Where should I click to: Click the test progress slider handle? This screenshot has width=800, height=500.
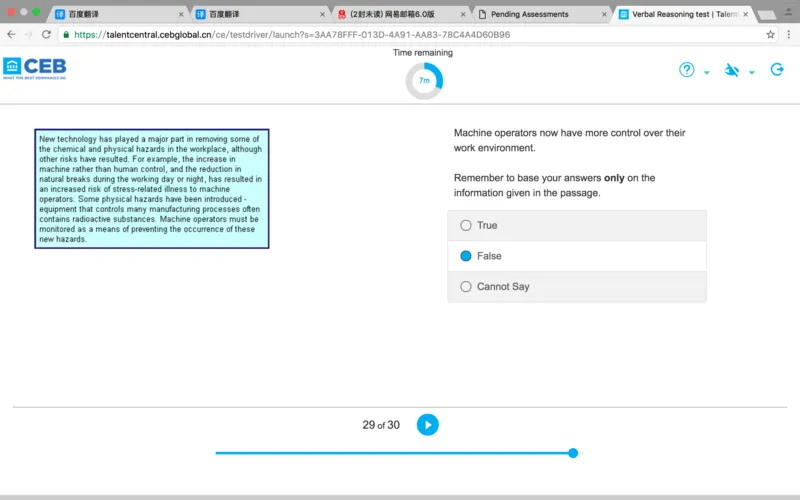pyautogui.click(x=573, y=453)
